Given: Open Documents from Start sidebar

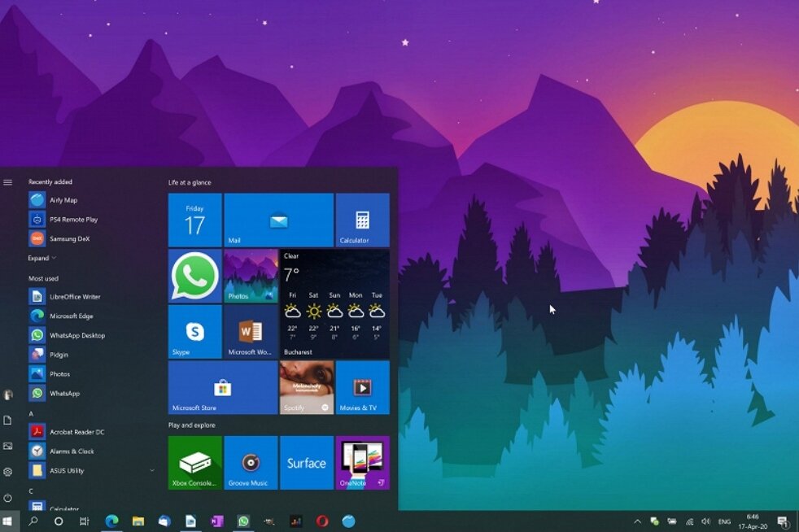Looking at the screenshot, I should (x=7, y=421).
